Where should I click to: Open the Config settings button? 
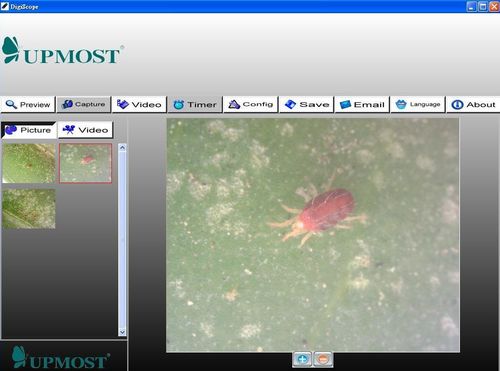[250, 105]
